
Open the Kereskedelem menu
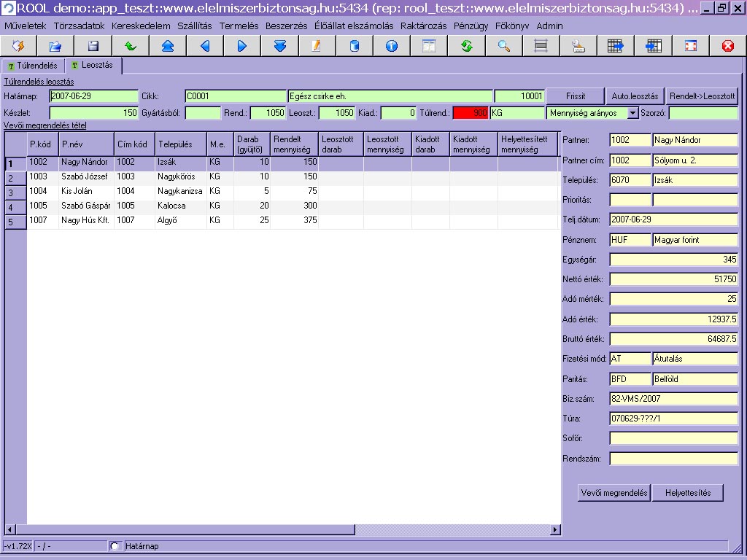[x=141, y=26]
